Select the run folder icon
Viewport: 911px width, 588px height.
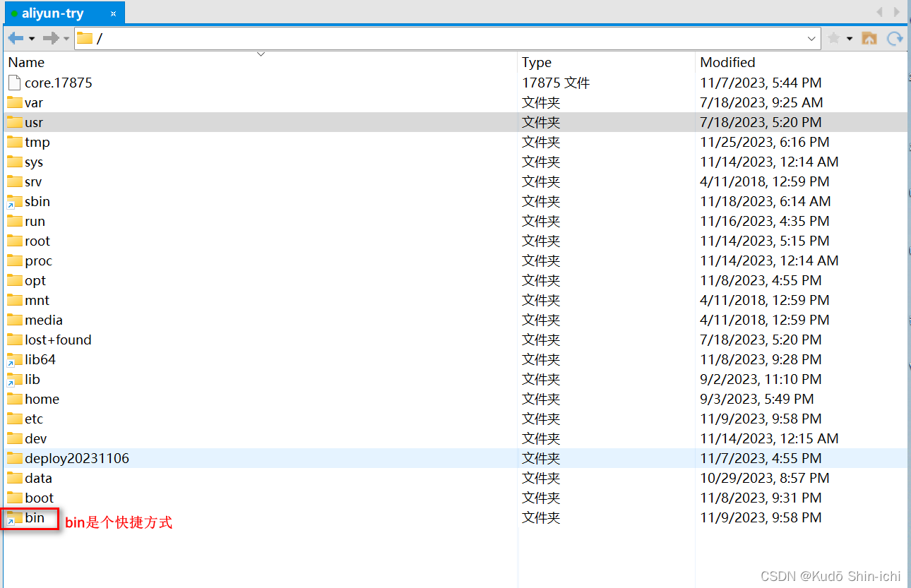click(x=15, y=221)
